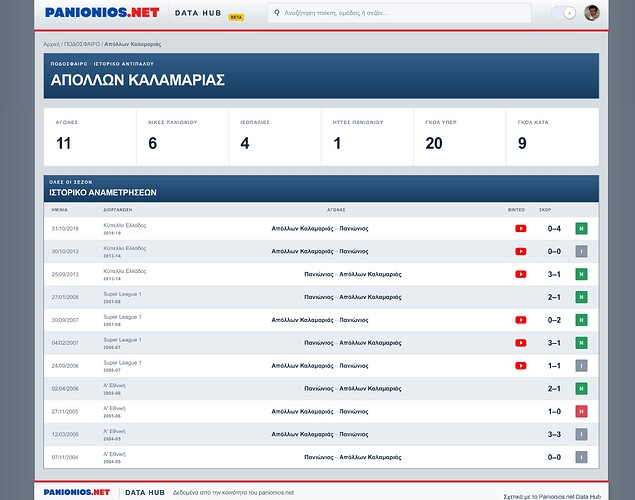Open the 02/04/2006 Πανιώνιος – Απόλλων Καλαμαριάς match
The width and height of the screenshot is (635, 500).
click(x=353, y=389)
